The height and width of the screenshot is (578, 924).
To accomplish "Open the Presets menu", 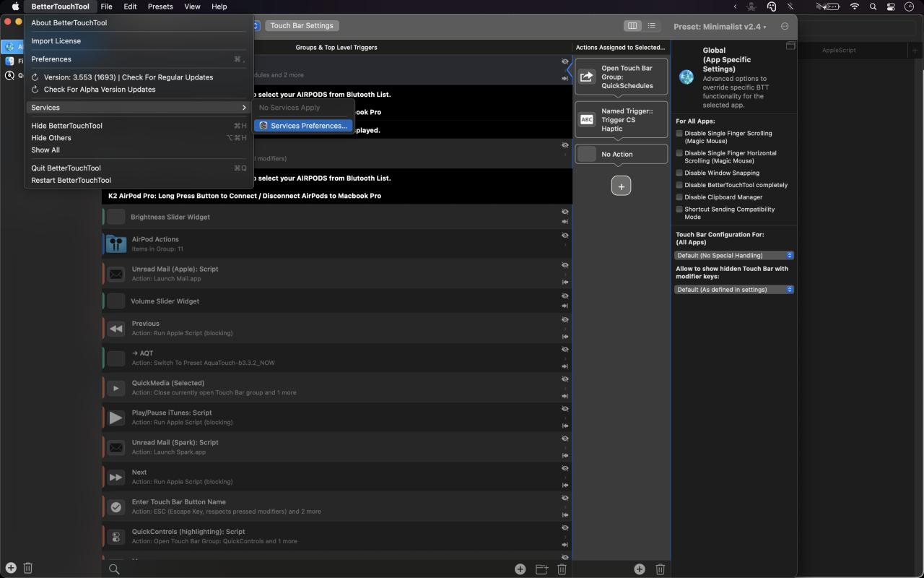I will (160, 7).
